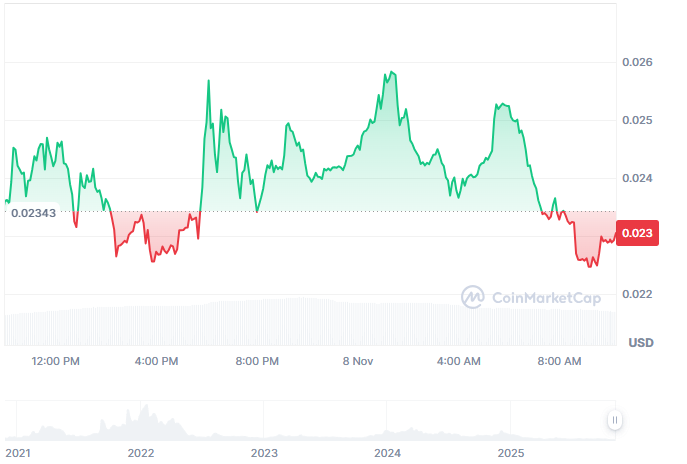This screenshot has height=464, width=687.
Task: Click the USD currency label
Action: pyautogui.click(x=640, y=343)
